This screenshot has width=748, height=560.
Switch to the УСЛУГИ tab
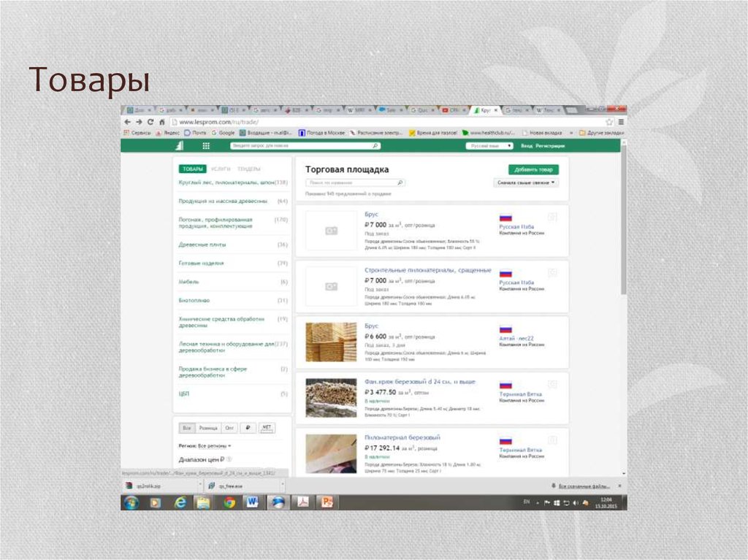221,168
